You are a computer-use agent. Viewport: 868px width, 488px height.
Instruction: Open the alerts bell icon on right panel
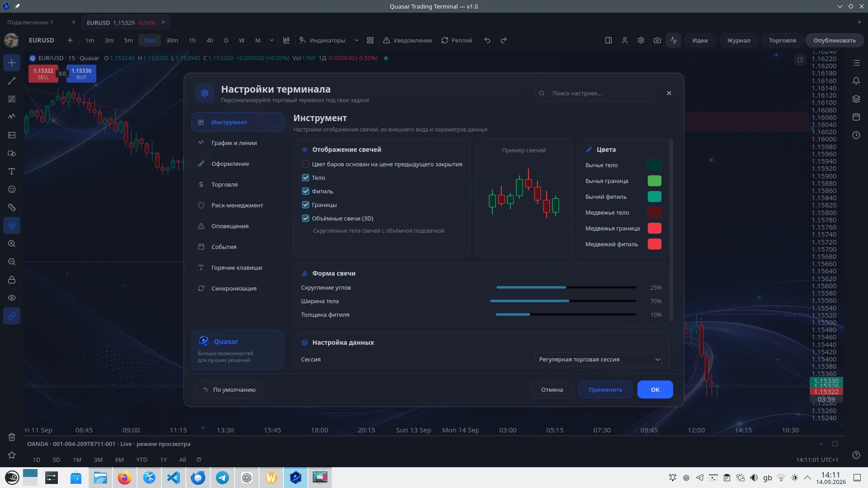click(856, 81)
